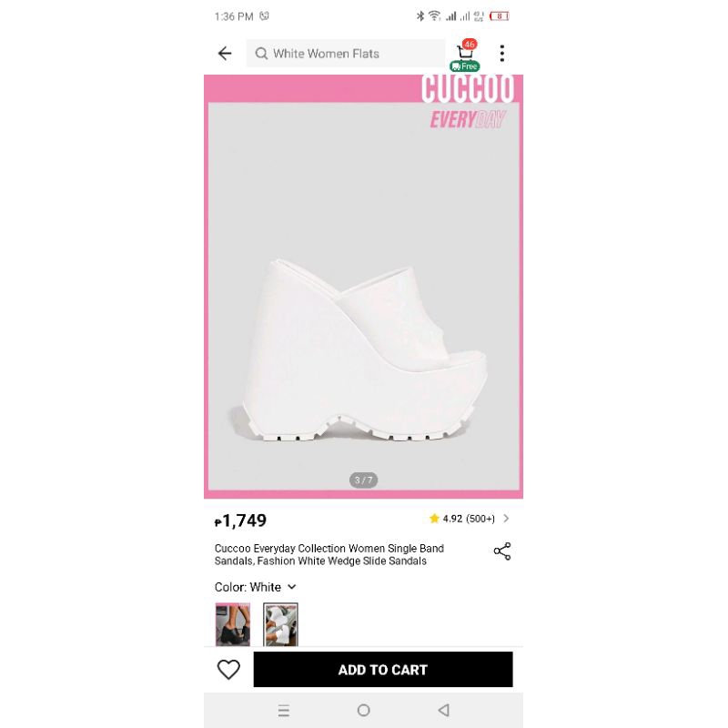Screen dimensions: 728x728
Task: Add sandals to wishlist via heart icon
Action: (228, 669)
